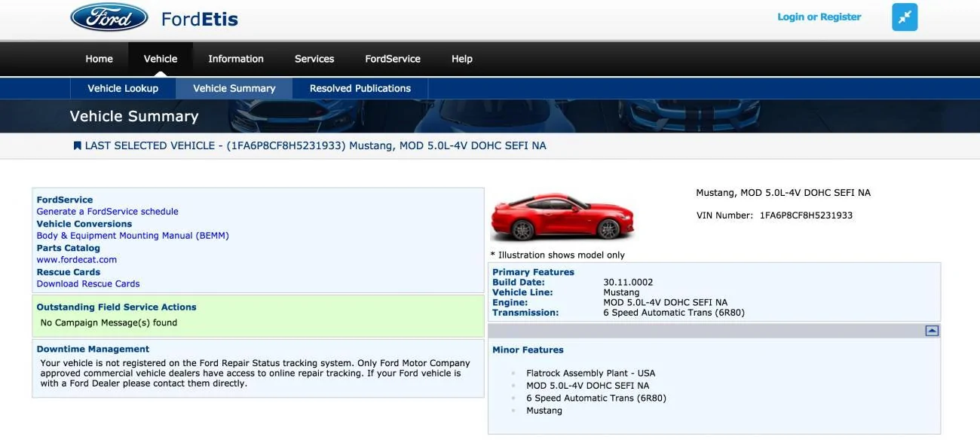980x440 pixels.
Task: Click the Download Rescue Cards link
Action: (88, 284)
